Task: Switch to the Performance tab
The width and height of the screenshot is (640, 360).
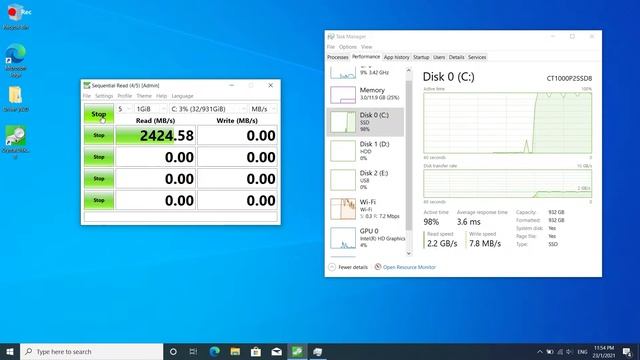Action: point(366,57)
